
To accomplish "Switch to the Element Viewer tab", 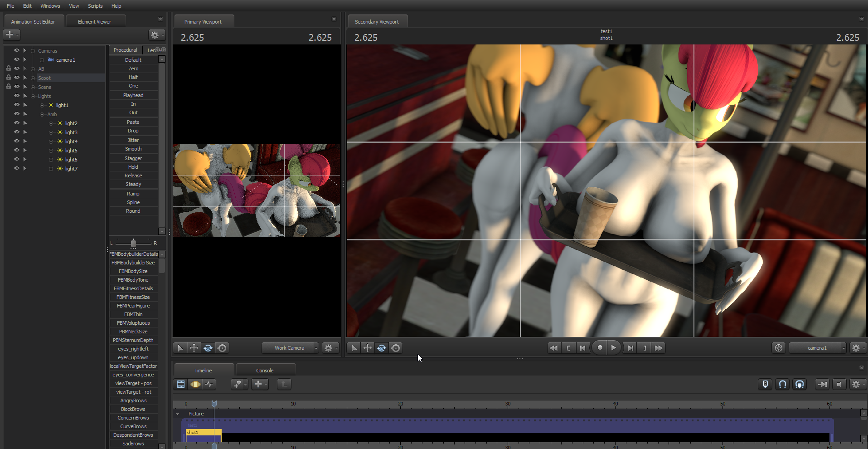I will click(94, 21).
